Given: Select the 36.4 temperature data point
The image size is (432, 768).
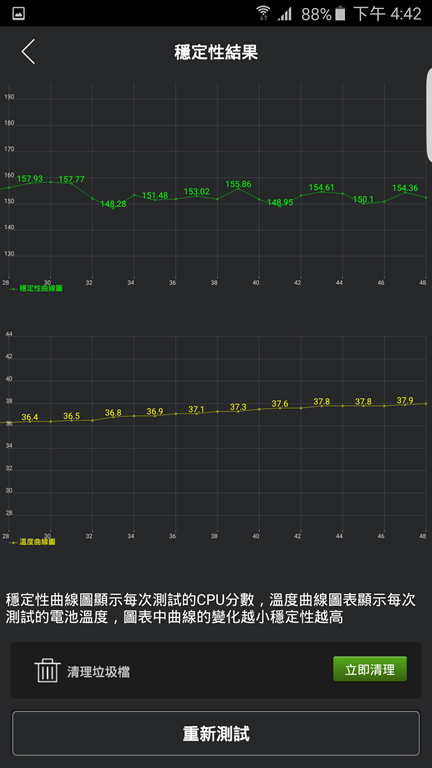Looking at the screenshot, I should [30, 417].
